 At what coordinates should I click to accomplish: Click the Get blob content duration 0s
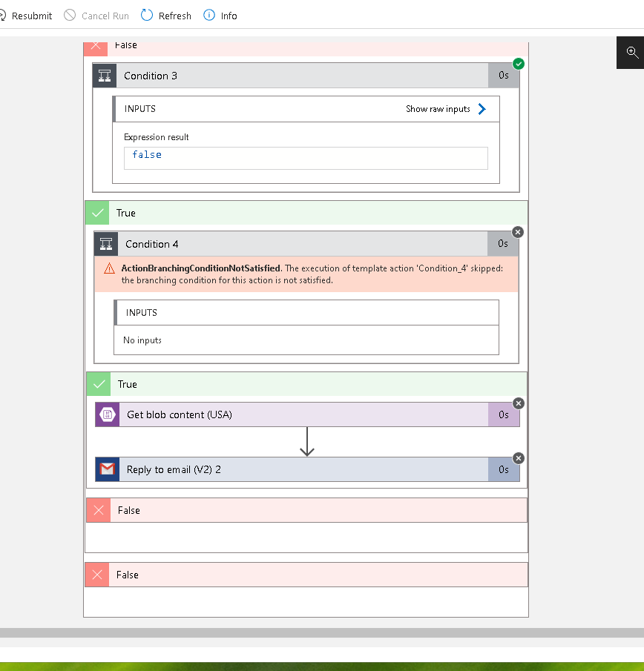[x=504, y=414]
